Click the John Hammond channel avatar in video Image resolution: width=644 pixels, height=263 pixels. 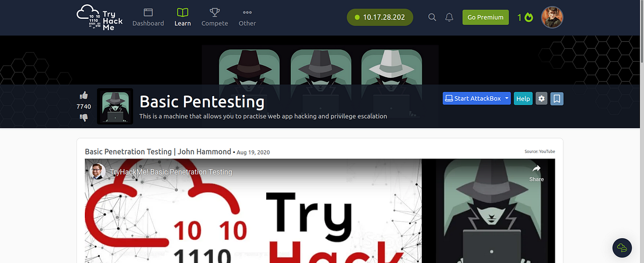[98, 172]
